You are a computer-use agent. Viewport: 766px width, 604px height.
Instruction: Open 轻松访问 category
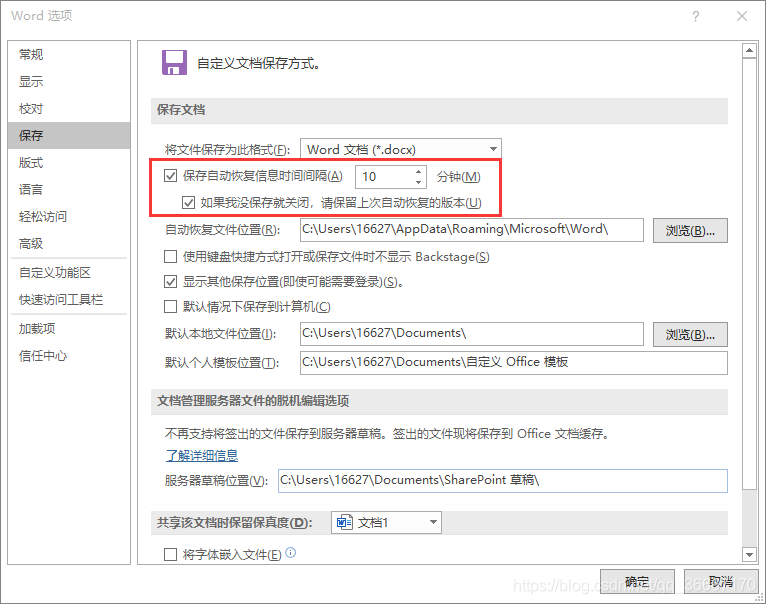point(69,216)
